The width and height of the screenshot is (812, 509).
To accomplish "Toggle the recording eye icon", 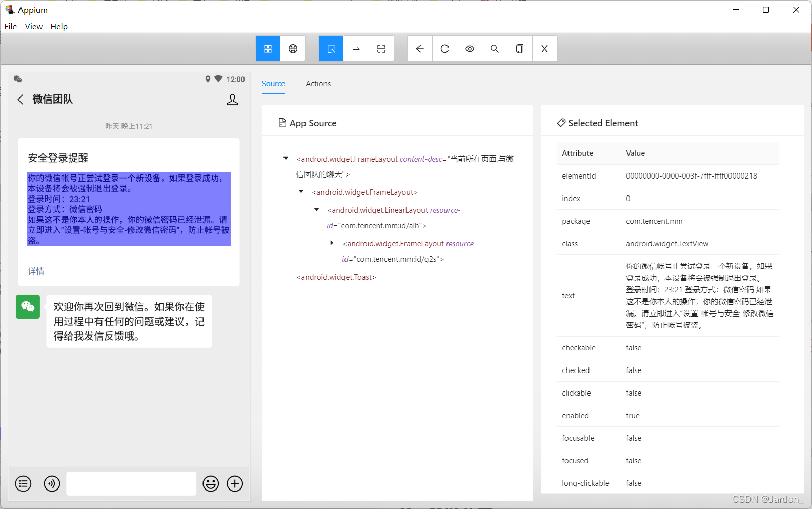I will [470, 49].
